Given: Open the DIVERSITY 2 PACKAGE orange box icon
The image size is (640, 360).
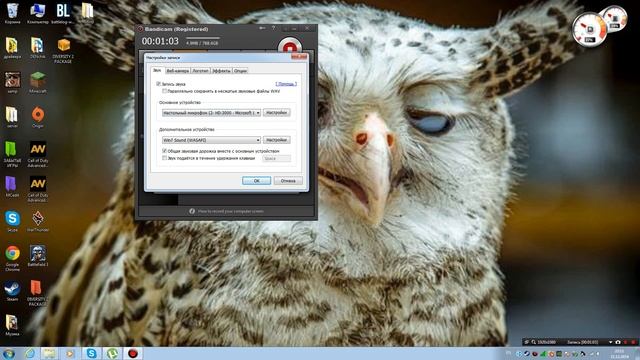Looking at the screenshot, I should (63, 51).
